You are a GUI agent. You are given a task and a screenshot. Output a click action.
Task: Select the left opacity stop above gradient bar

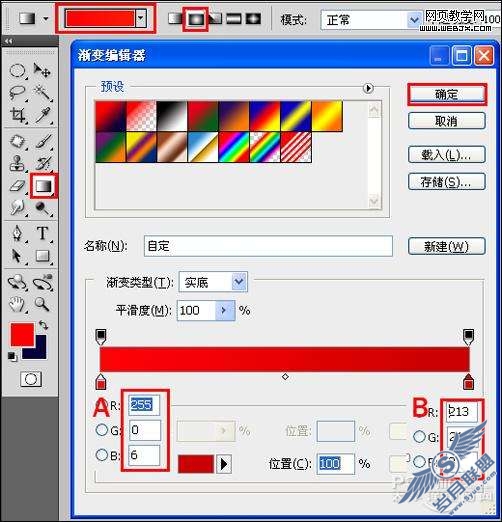click(101, 337)
